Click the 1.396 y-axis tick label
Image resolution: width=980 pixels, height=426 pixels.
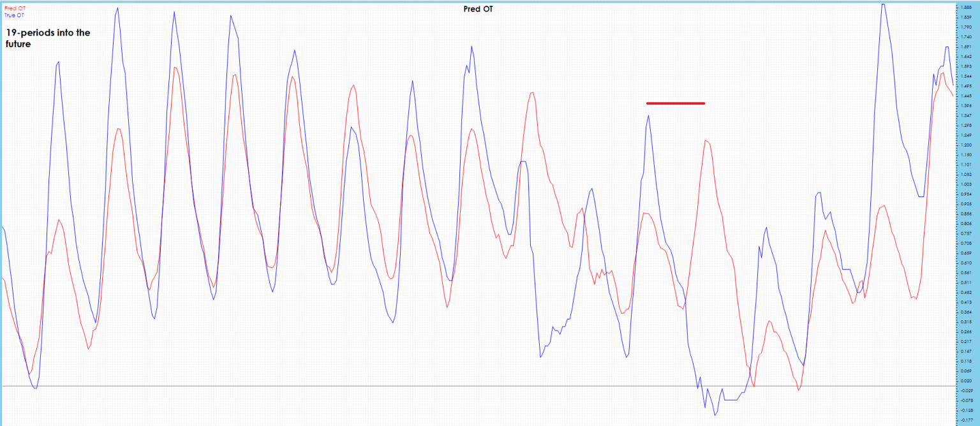click(x=967, y=105)
